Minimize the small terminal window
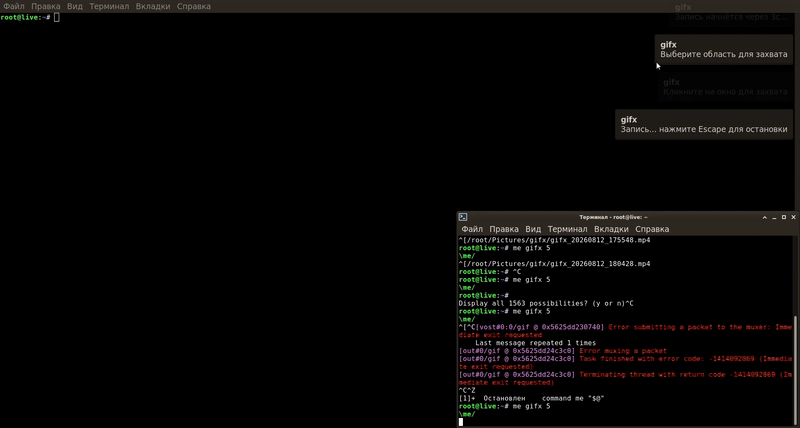 click(x=774, y=217)
